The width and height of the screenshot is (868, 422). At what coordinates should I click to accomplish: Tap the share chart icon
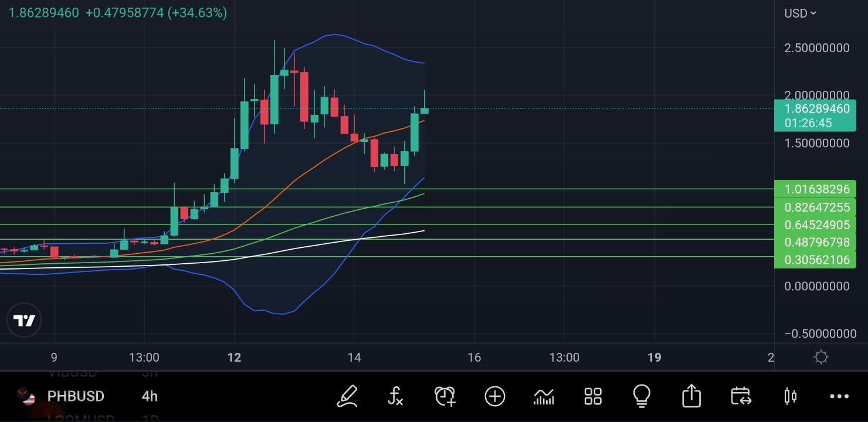(x=691, y=396)
